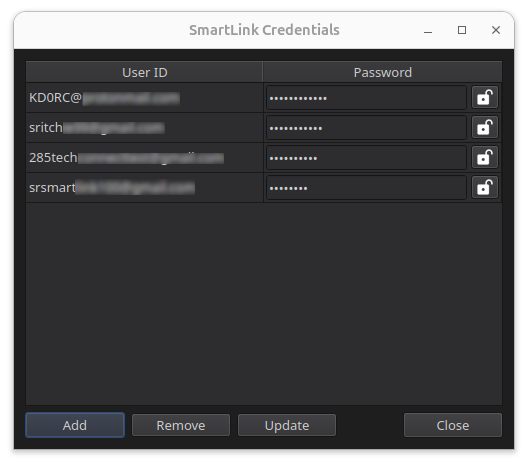Viewport: 528px width, 466px height.
Task: Reveal password for the KD0RC account
Action: point(485,98)
